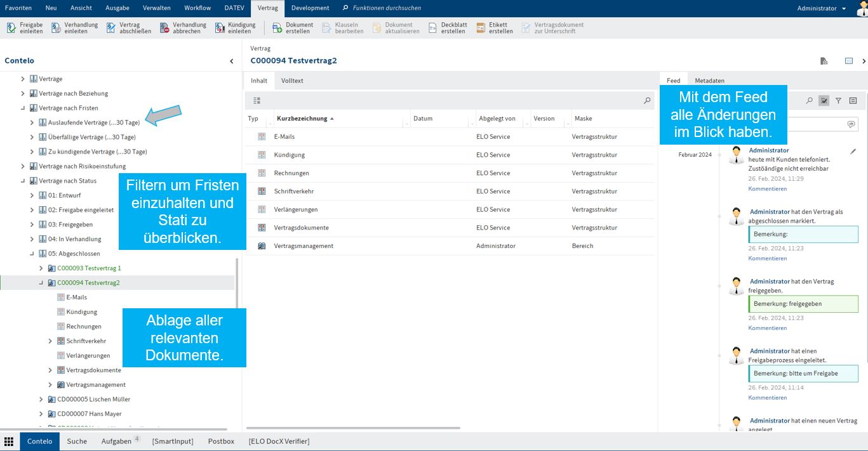This screenshot has width=868, height=451.
Task: Expand the Auslaufende Verträge node
Action: click(x=32, y=122)
